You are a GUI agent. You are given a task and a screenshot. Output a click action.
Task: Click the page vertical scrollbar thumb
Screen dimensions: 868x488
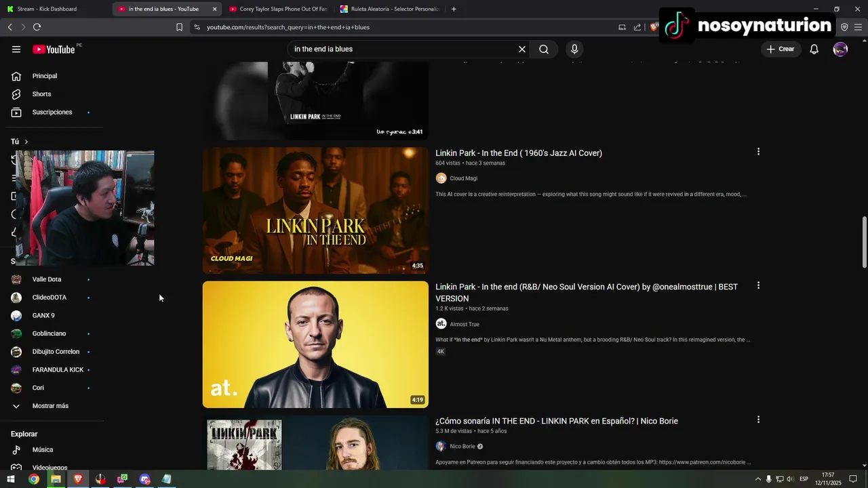864,243
